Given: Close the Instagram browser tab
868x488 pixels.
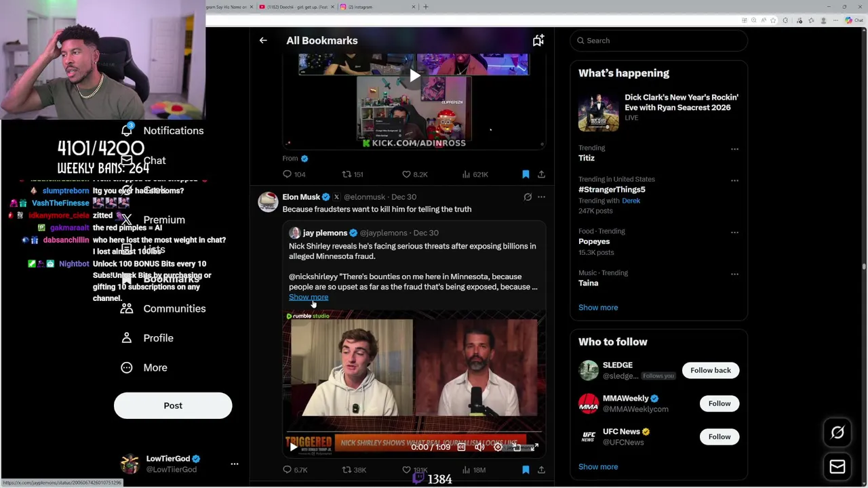Looking at the screenshot, I should pyautogui.click(x=414, y=7).
